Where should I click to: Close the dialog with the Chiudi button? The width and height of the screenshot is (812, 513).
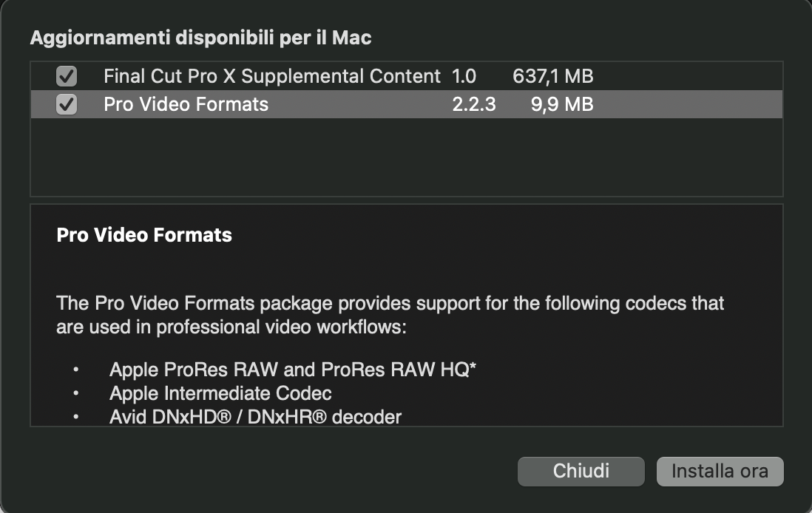tap(581, 471)
